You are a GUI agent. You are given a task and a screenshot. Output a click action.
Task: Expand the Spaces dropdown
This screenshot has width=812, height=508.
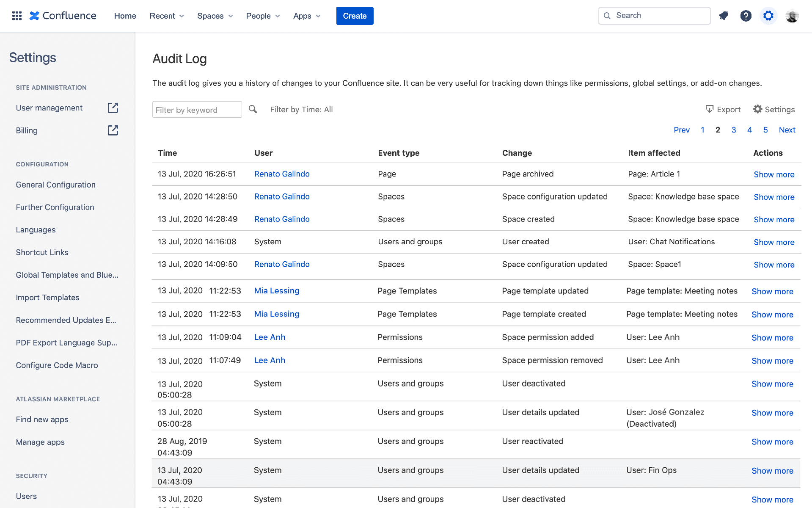[215, 16]
